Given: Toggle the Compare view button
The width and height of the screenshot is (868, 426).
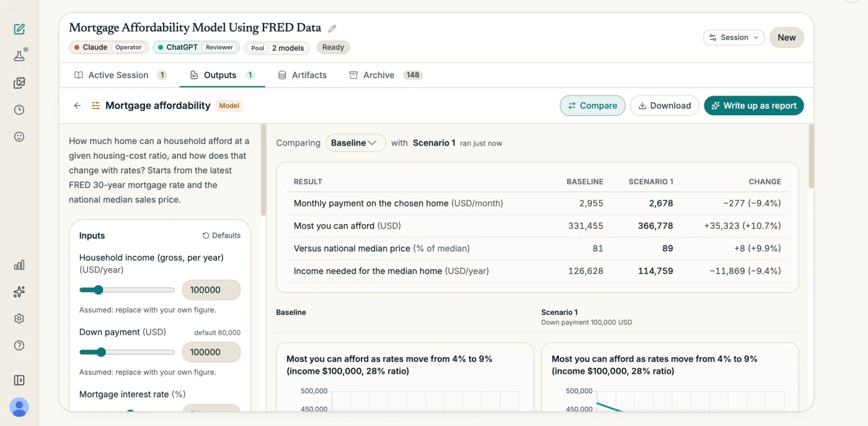Looking at the screenshot, I should pyautogui.click(x=593, y=105).
